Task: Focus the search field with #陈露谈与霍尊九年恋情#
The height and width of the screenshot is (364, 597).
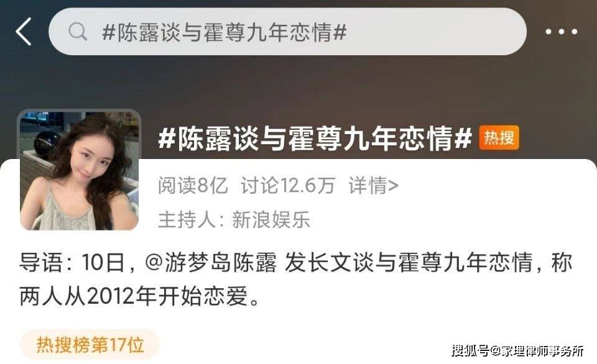Action: click(287, 32)
